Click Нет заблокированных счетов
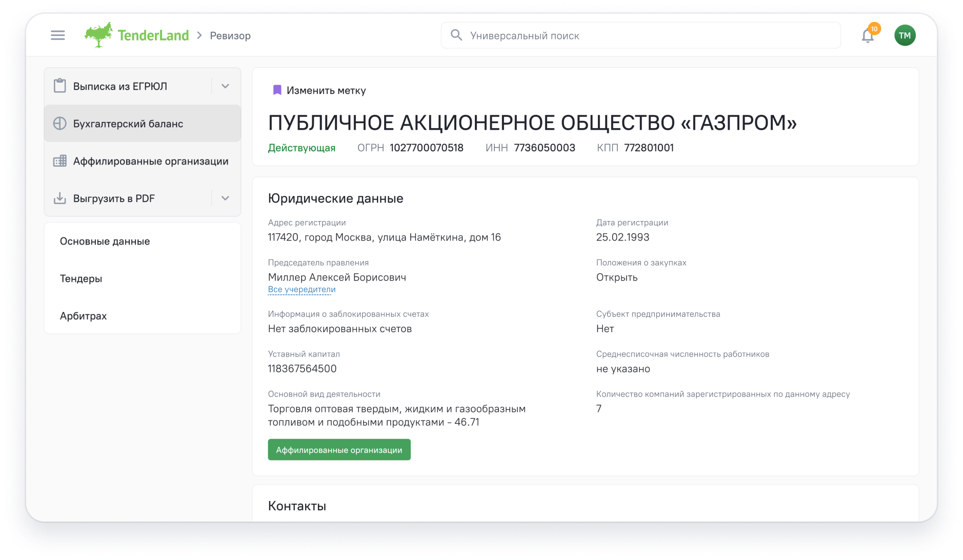 [340, 329]
